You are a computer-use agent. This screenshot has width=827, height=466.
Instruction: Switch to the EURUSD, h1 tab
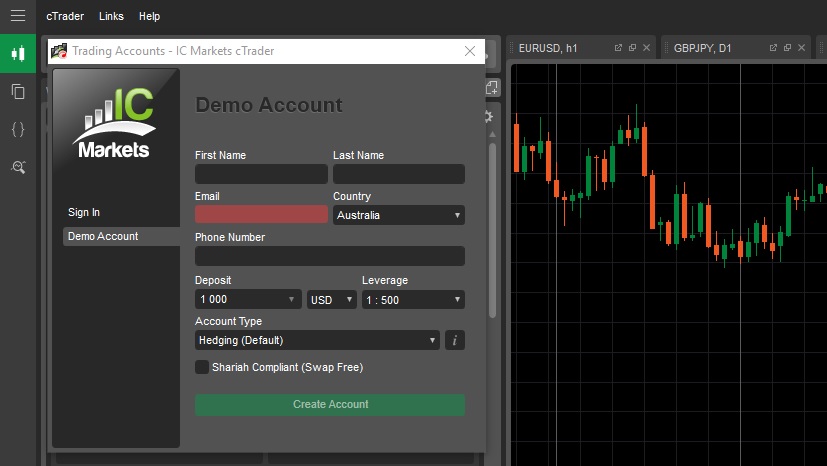click(548, 48)
